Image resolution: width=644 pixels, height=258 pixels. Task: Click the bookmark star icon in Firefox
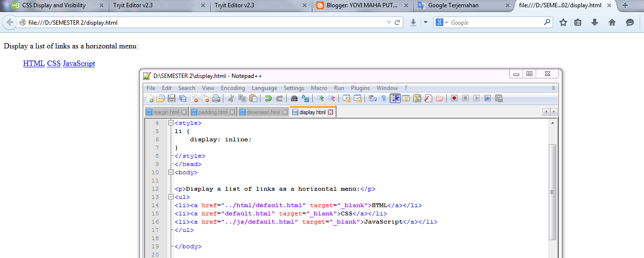(563, 22)
